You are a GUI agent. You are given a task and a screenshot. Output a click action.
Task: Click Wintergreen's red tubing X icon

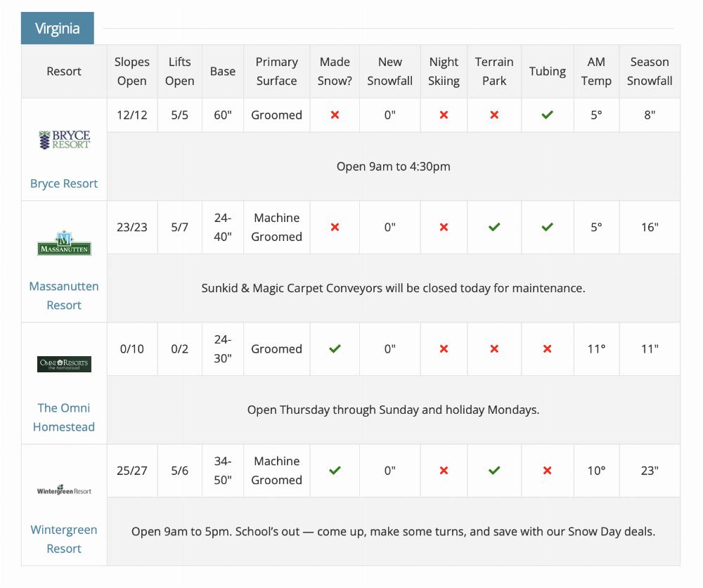[547, 471]
